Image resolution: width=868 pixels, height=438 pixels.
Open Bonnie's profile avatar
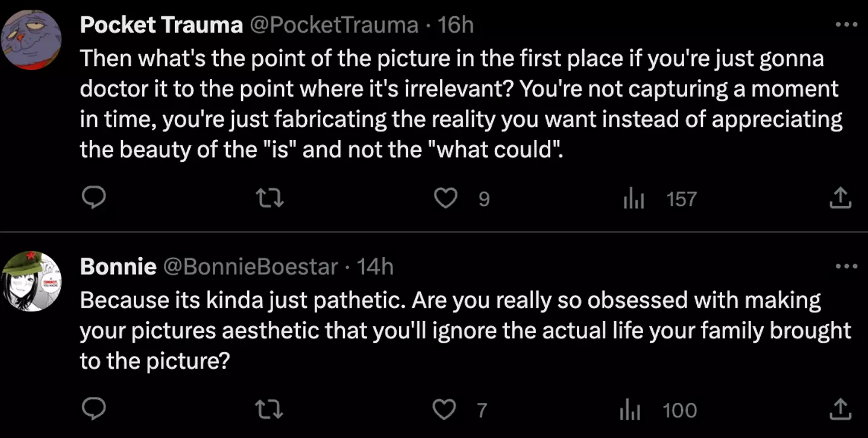[31, 281]
